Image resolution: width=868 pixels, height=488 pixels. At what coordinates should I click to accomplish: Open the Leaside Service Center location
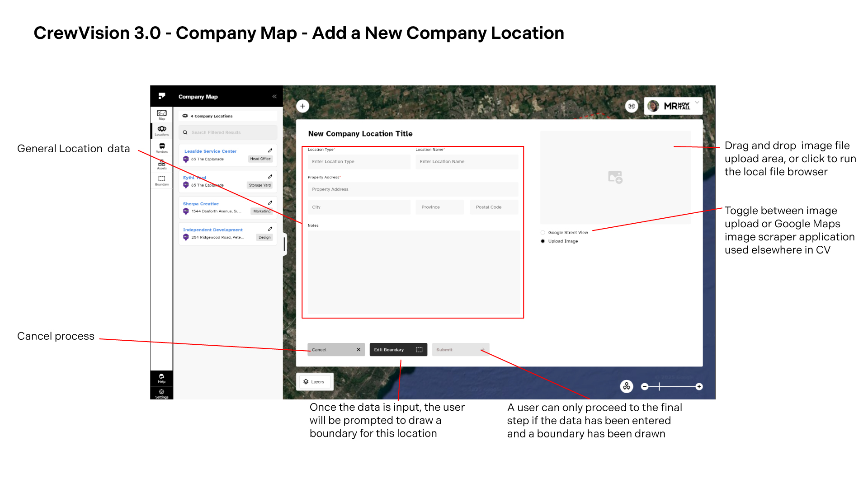coord(210,151)
